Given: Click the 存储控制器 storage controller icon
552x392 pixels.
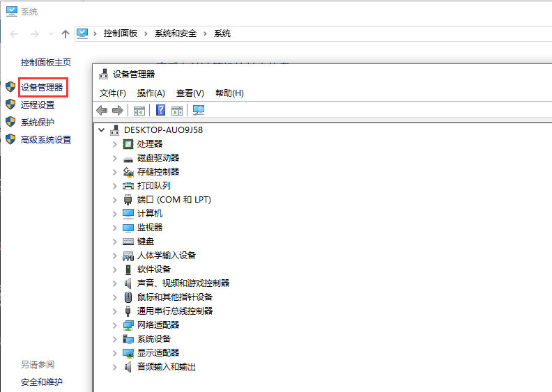Looking at the screenshot, I should (x=128, y=172).
